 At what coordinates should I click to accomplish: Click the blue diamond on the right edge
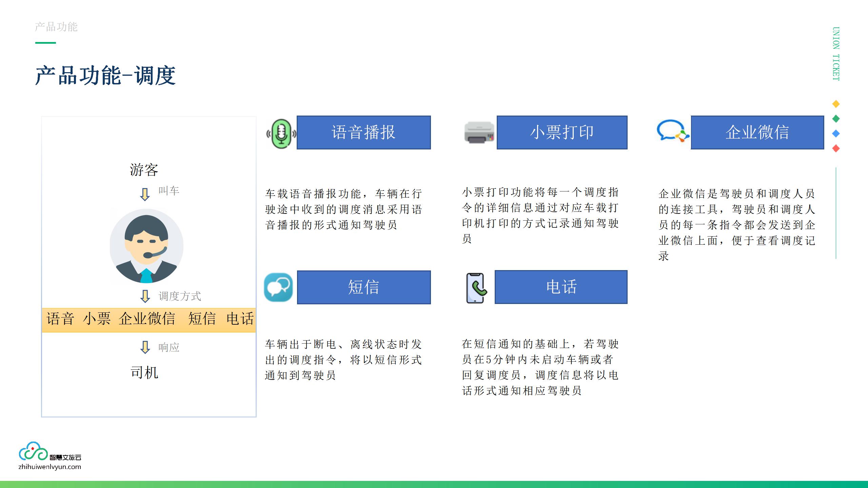pyautogui.click(x=836, y=134)
